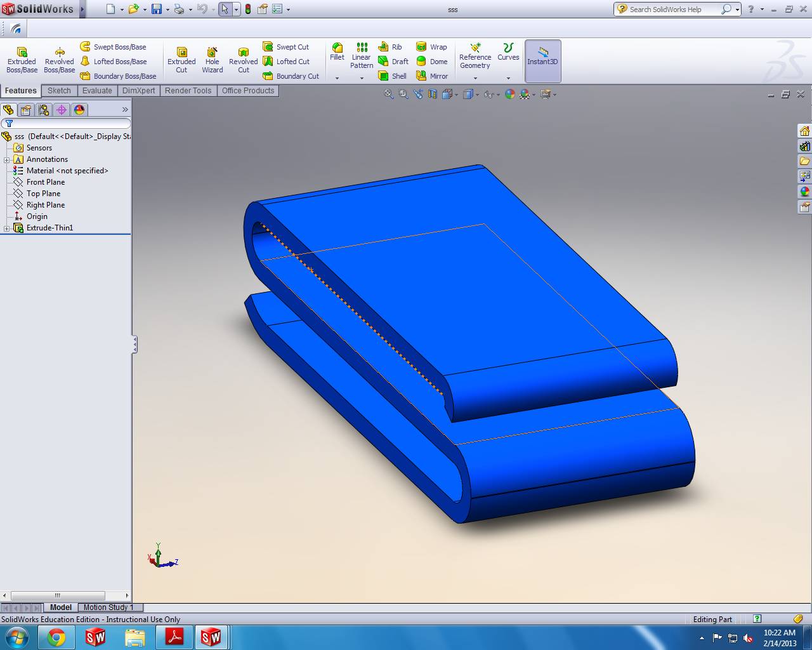Click the Rebuild traffic light icon
Screen dimensions: 812x650
[x=247, y=9]
